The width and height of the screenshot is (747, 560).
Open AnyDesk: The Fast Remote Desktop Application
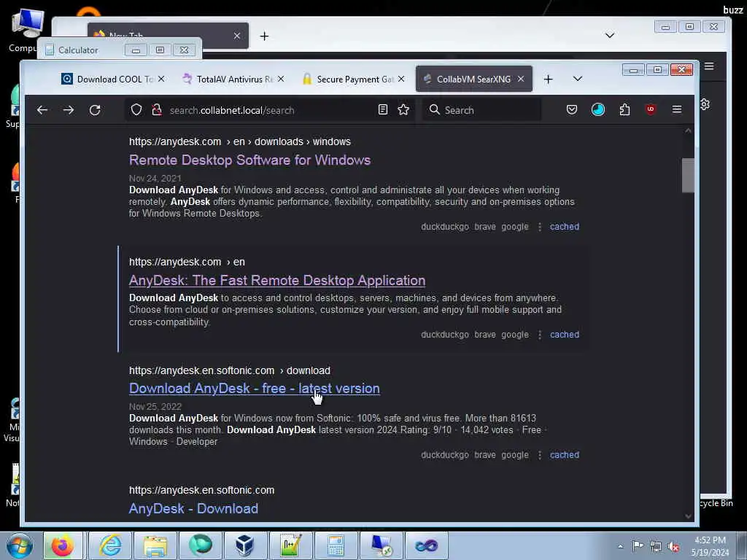point(276,281)
